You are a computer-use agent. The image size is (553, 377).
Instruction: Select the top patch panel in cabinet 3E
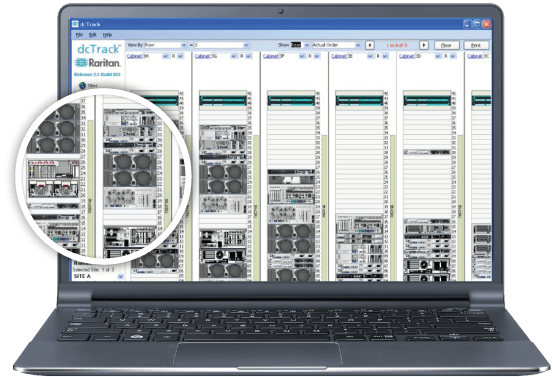(x=359, y=101)
